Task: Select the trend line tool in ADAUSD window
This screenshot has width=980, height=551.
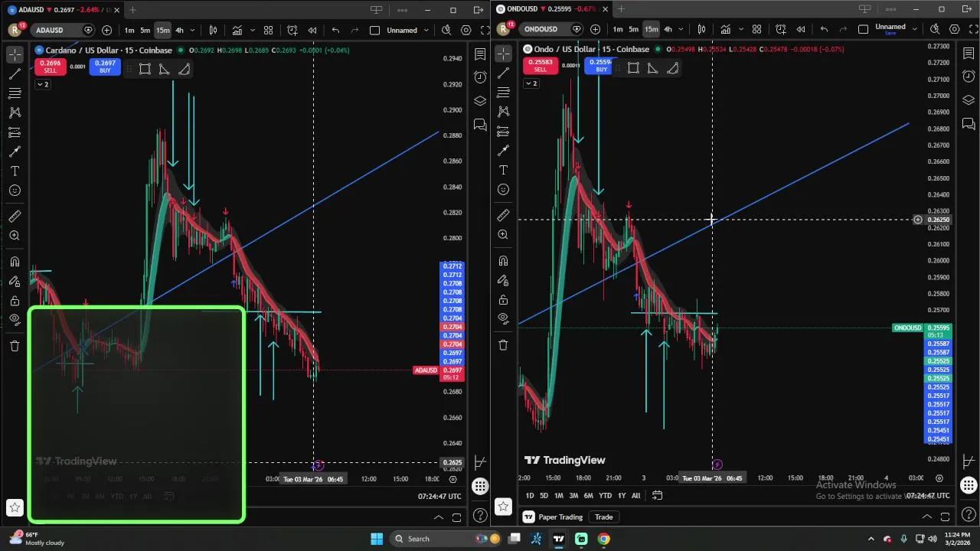Action: [15, 74]
